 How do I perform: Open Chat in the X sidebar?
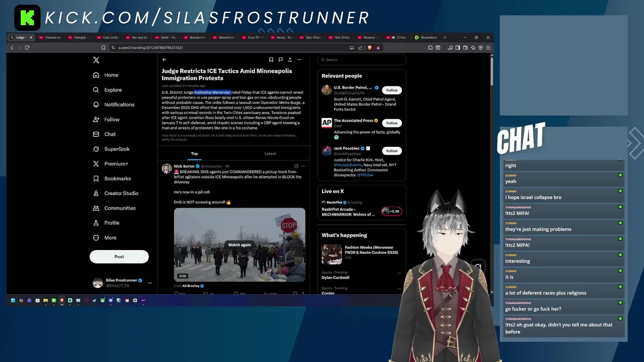coord(105,134)
